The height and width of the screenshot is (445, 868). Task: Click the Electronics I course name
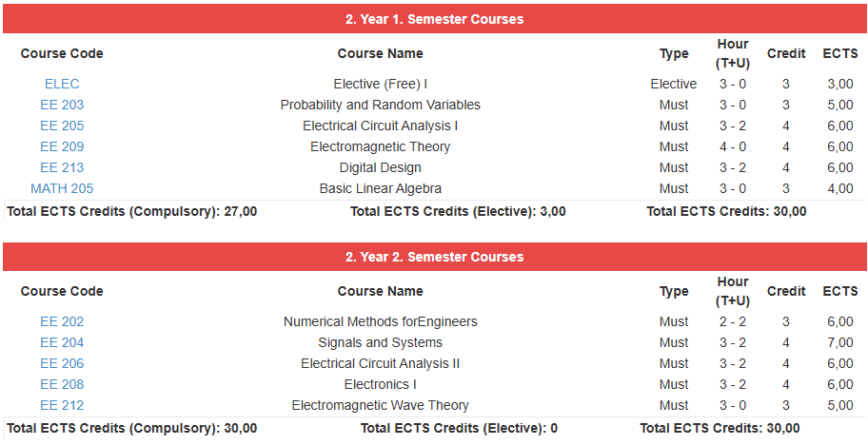(380, 384)
